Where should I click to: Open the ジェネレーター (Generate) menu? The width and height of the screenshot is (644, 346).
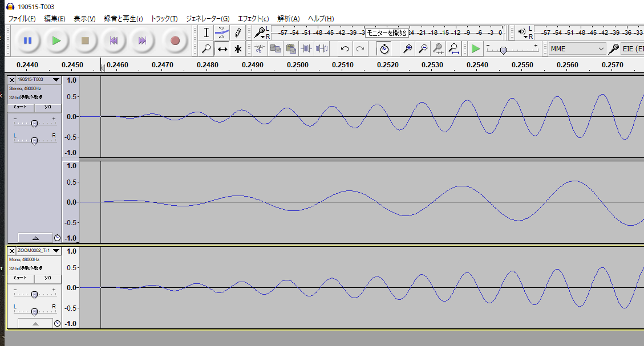point(207,19)
